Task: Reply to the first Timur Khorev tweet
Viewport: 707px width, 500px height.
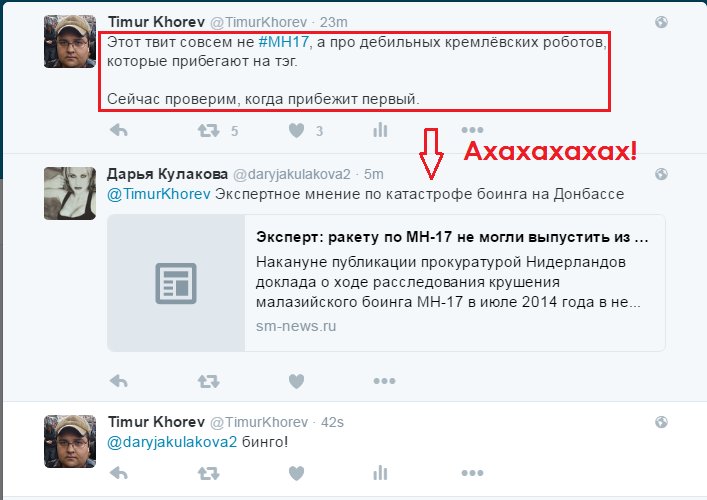Action: point(119,131)
